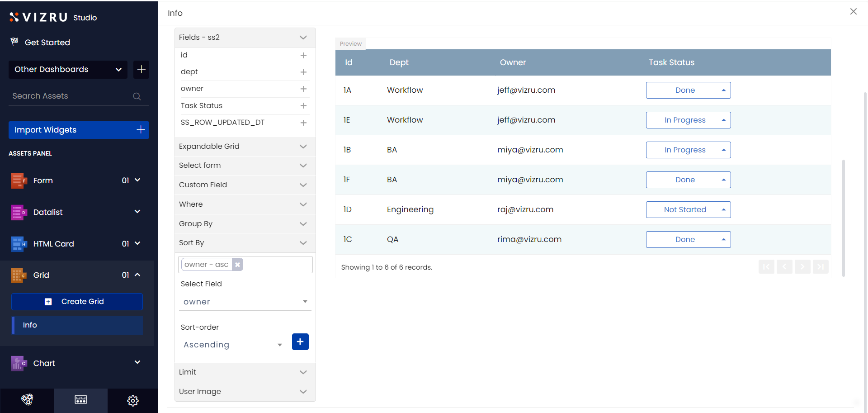Open the Other Dashboards dropdown
Image resolution: width=868 pixels, height=413 pixels.
click(68, 70)
